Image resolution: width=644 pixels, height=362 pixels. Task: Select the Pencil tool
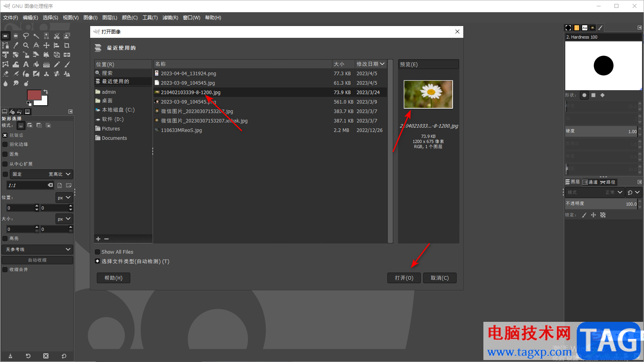(x=57, y=64)
